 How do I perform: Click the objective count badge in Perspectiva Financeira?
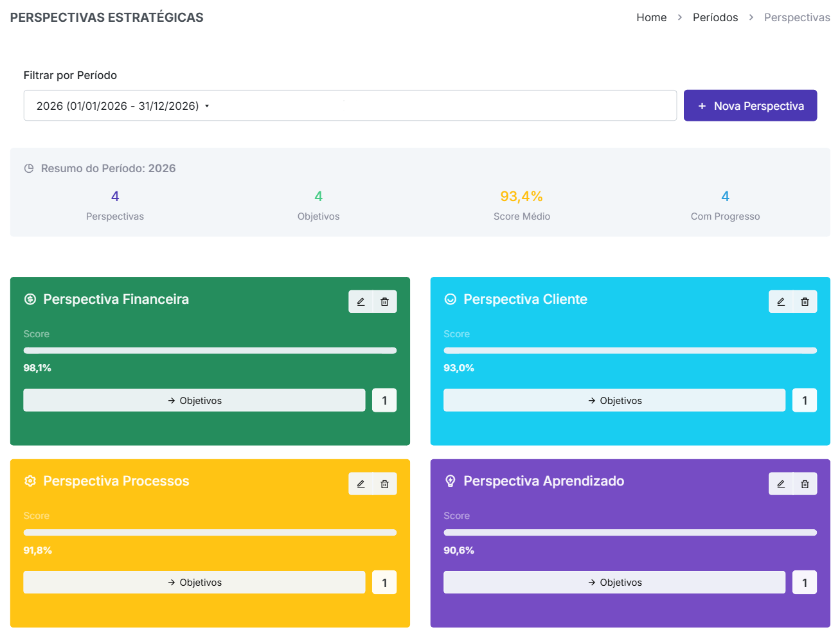point(384,400)
